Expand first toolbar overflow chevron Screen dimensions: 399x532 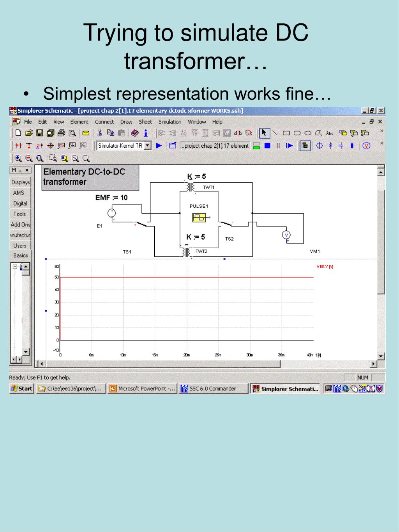(x=381, y=131)
